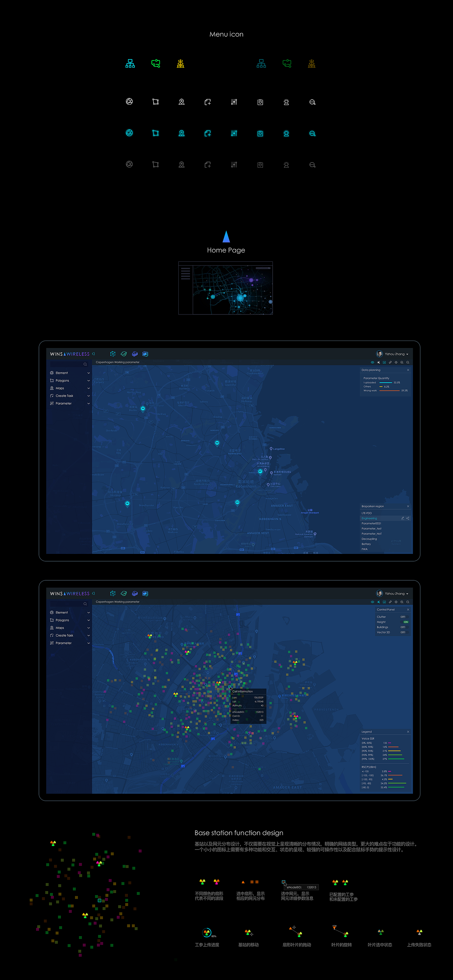Expand Polygons chevron in the Control Panel screen sidebar
The image size is (453, 980).
[88, 620]
